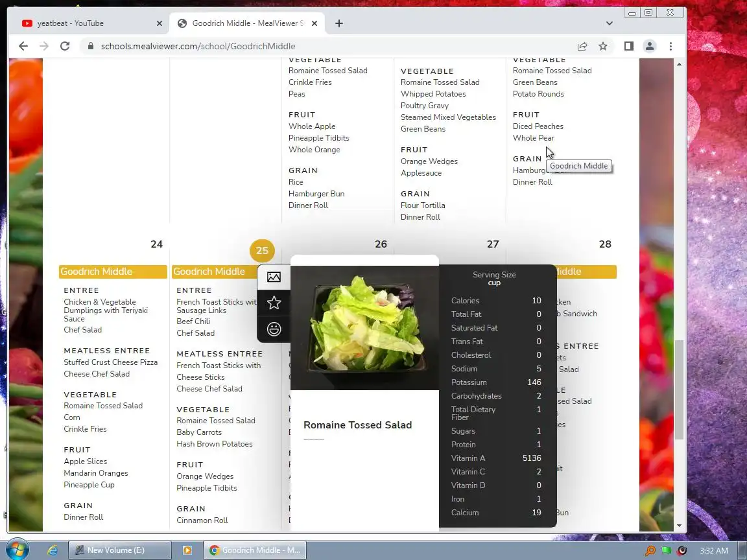The width and height of the screenshot is (747, 560).
Task: Go back with the browser back arrow
Action: tap(23, 46)
